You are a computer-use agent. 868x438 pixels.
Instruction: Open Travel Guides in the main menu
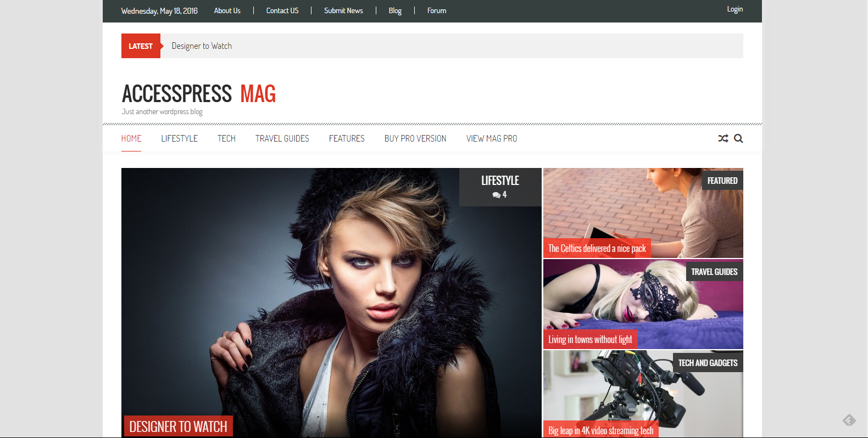(x=282, y=138)
